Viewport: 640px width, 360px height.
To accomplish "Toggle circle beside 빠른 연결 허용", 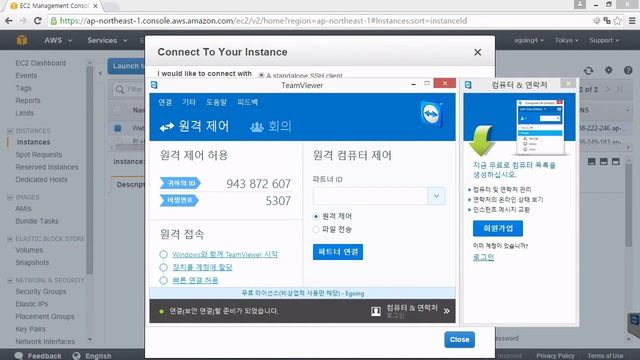I will pos(163,280).
